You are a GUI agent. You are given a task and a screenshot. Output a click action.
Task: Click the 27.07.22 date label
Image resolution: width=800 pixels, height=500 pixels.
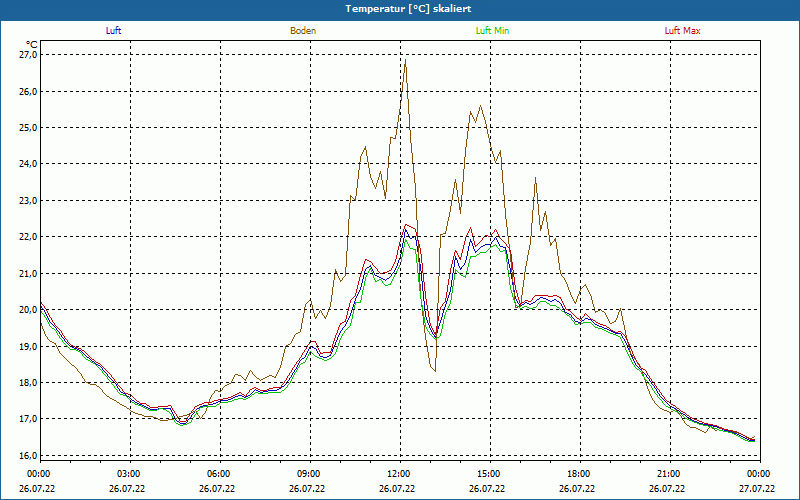757,488
